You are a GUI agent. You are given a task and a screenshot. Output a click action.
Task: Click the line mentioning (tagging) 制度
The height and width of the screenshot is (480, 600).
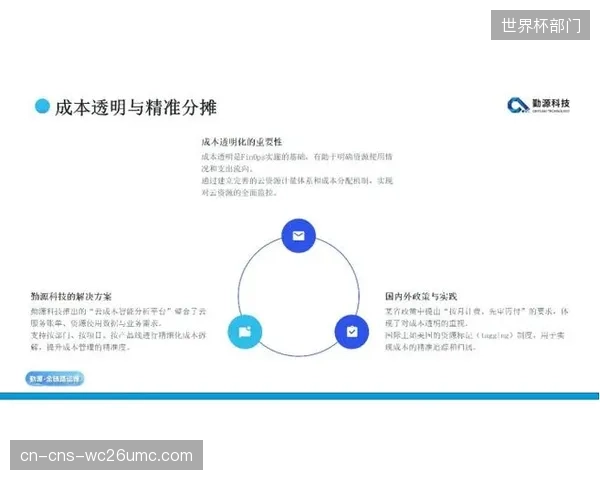[474, 335]
